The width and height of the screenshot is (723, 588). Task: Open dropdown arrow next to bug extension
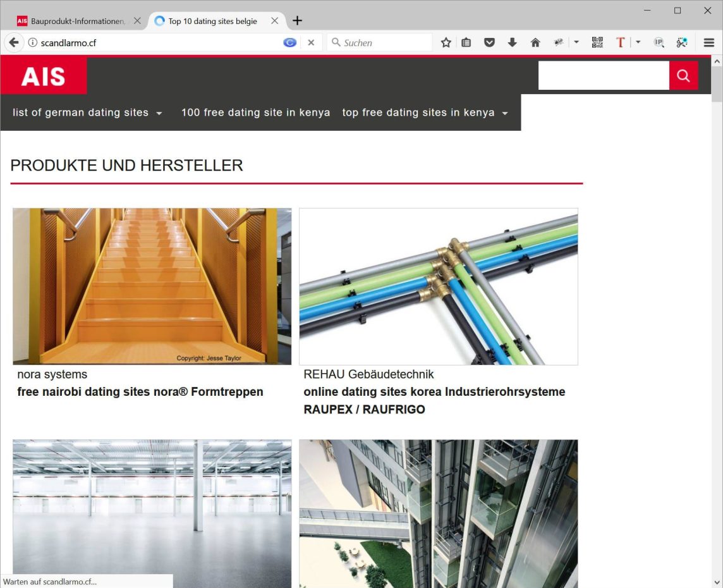pyautogui.click(x=576, y=42)
